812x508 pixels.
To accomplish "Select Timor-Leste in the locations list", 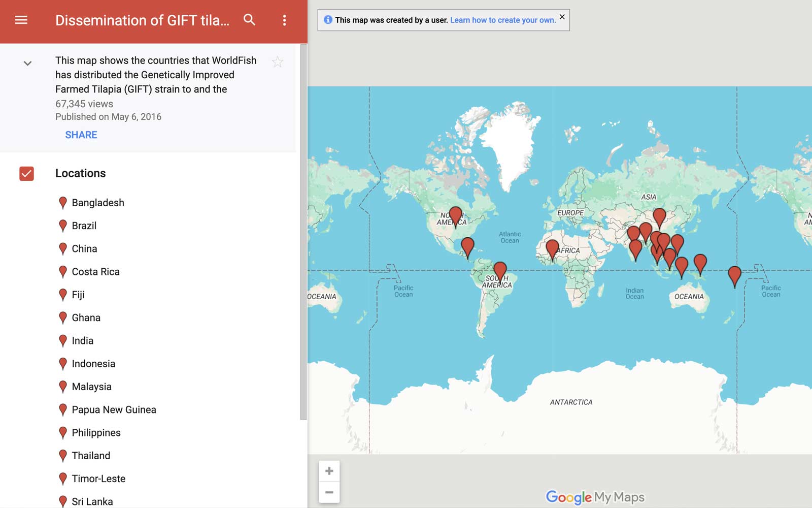I will coord(98,479).
